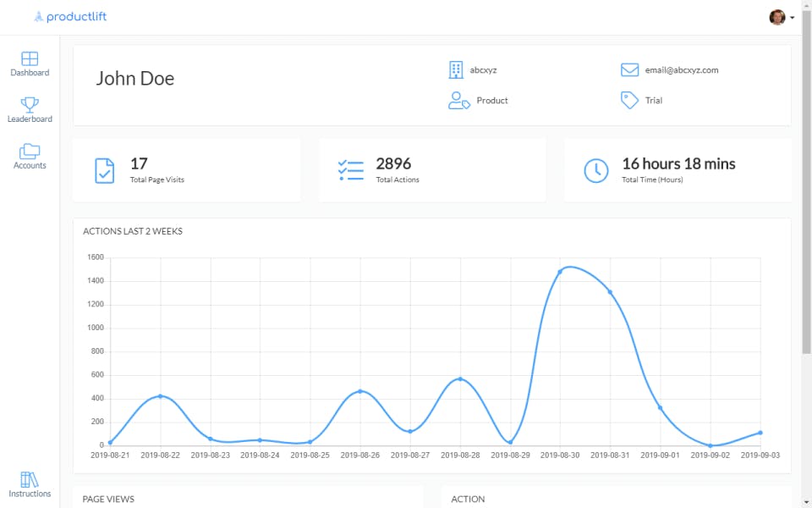Click the ACTIONS LAST 2 WEEKS heading
Viewport: 812px width, 508px height.
click(133, 231)
